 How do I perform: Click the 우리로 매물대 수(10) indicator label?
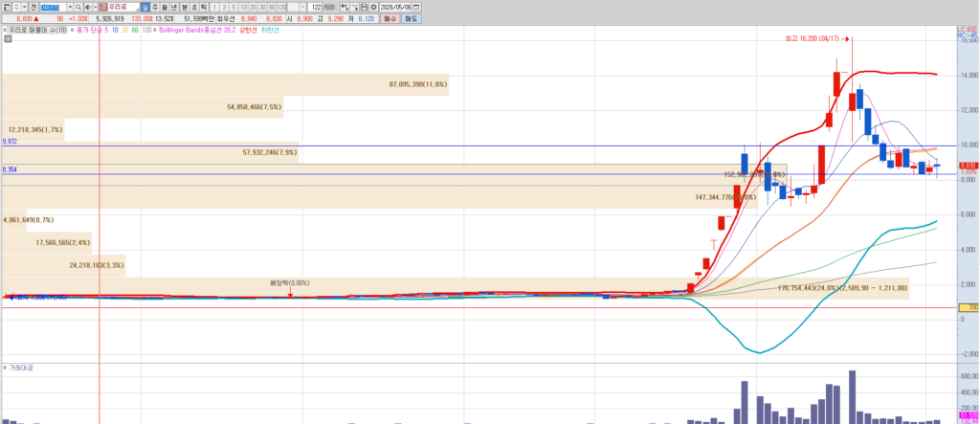(37, 30)
